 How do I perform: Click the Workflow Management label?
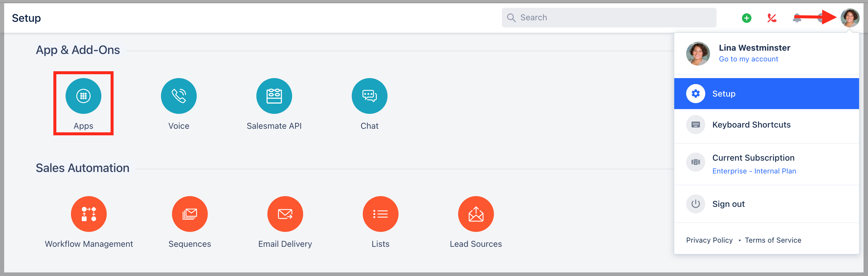click(89, 244)
